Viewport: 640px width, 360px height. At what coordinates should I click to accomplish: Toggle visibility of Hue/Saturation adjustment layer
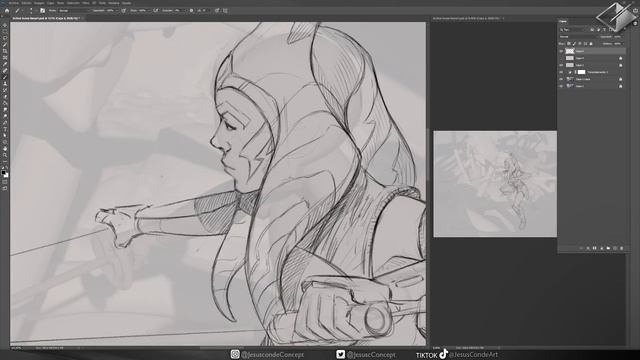(561, 72)
